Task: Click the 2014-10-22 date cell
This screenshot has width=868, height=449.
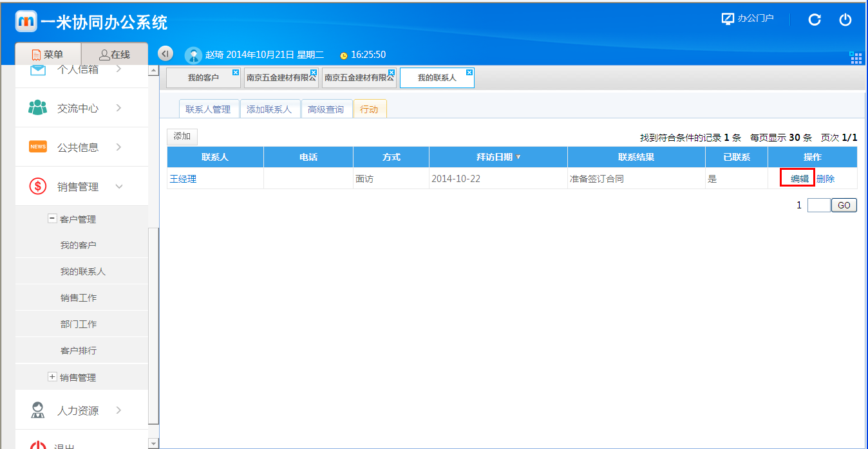Action: click(498, 179)
